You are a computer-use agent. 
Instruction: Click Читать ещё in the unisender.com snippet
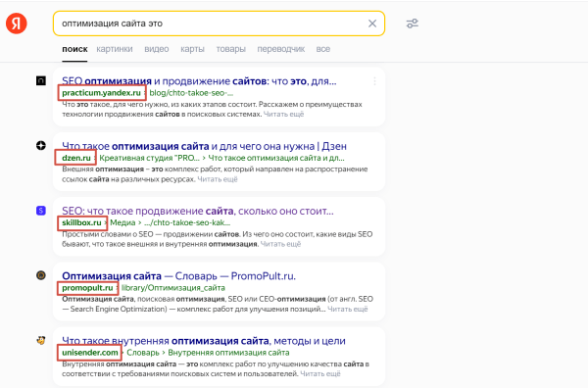coord(320,373)
